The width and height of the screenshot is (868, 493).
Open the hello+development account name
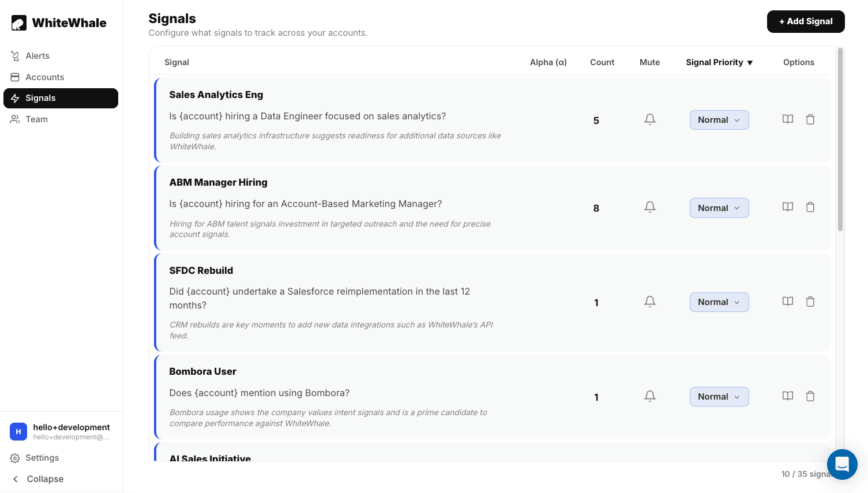pyautogui.click(x=72, y=427)
